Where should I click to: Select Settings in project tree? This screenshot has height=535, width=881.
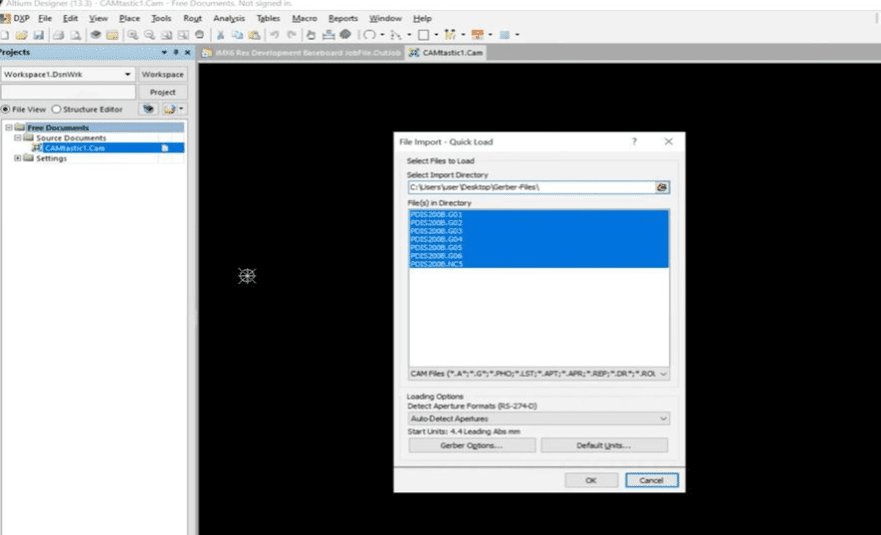(51, 158)
